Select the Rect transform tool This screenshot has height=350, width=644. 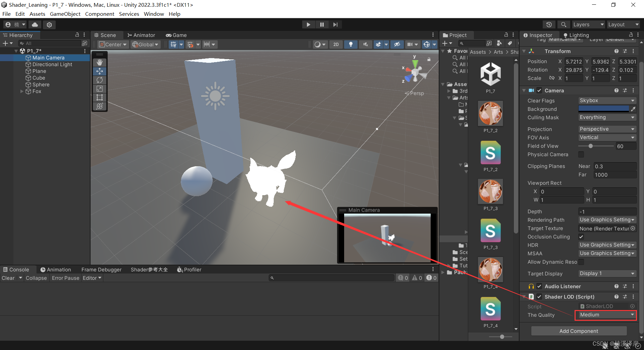tap(99, 97)
